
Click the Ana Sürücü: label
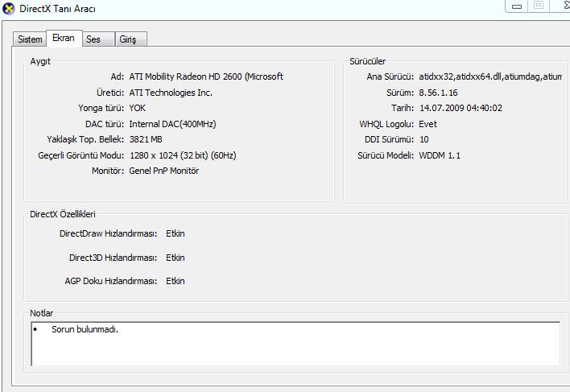pos(390,76)
